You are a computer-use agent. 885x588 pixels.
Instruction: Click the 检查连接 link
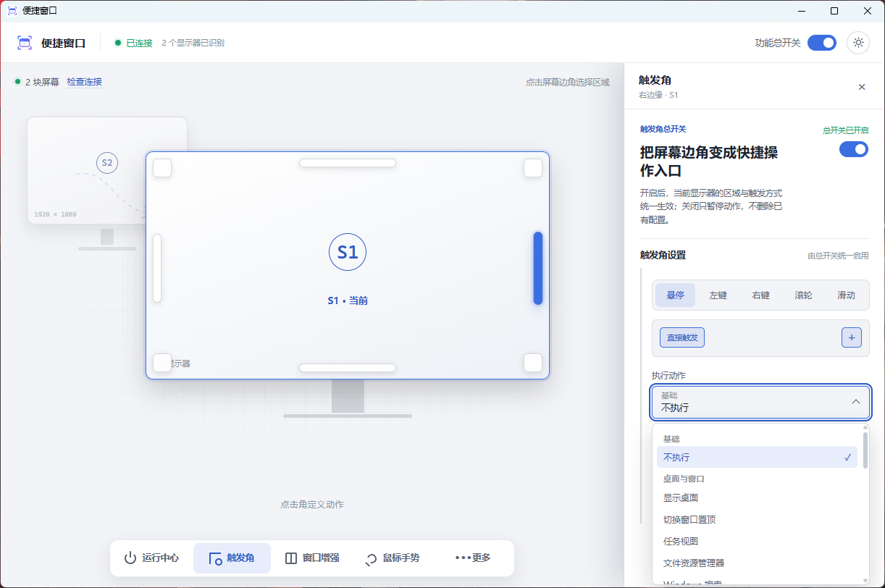pyautogui.click(x=85, y=82)
